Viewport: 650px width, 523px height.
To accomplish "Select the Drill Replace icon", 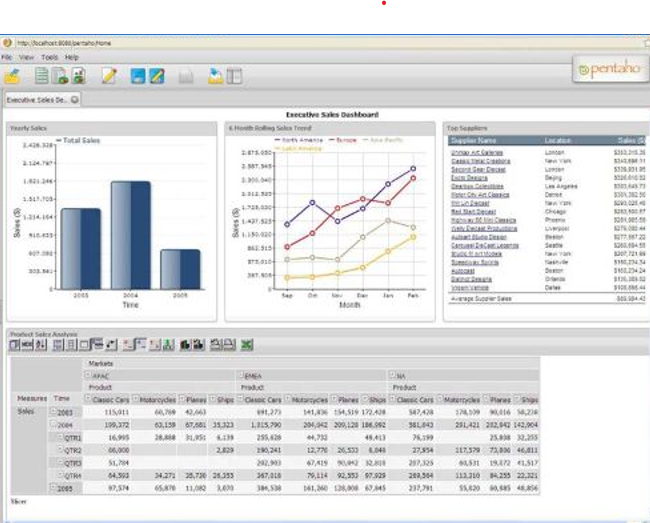I will pyautogui.click(x=155, y=344).
